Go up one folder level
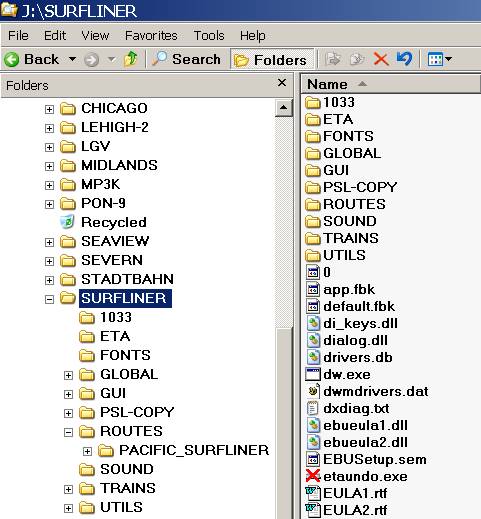481x519 pixels. (x=130, y=59)
